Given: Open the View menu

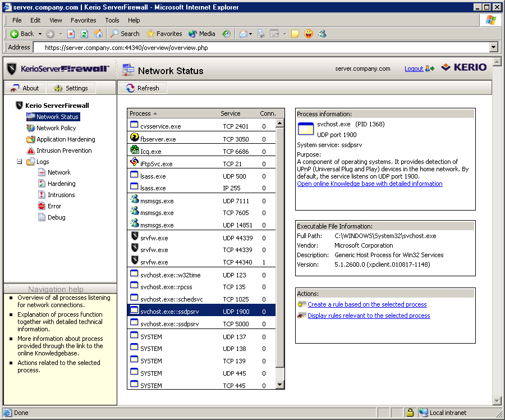Looking at the screenshot, I should pos(56,20).
